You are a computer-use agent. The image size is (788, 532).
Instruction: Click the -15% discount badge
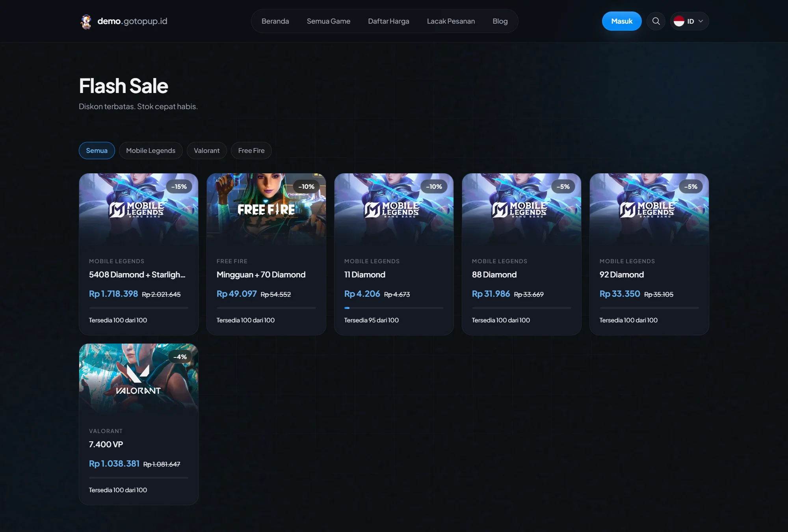pos(179,187)
